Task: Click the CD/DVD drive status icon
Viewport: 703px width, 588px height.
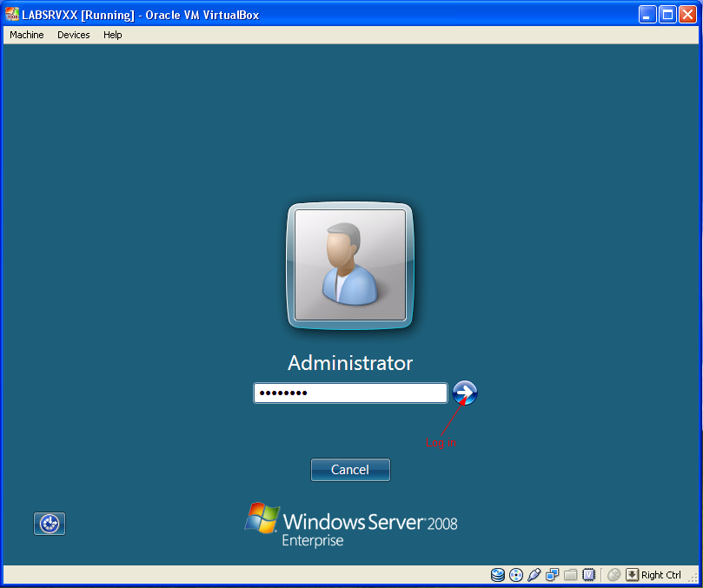Action: pos(516,575)
